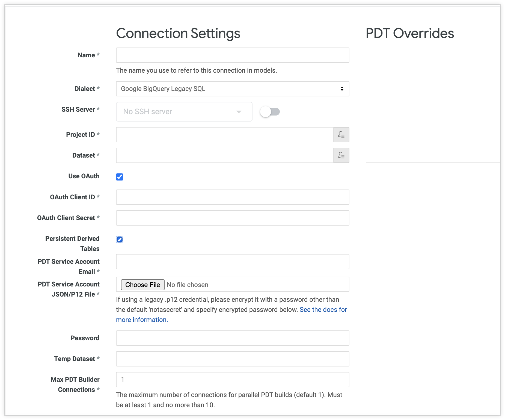Expand the No SSH server dropdown

184,112
